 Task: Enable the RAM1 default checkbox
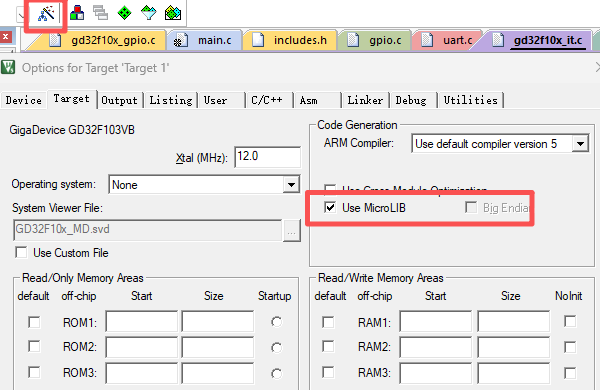click(328, 322)
